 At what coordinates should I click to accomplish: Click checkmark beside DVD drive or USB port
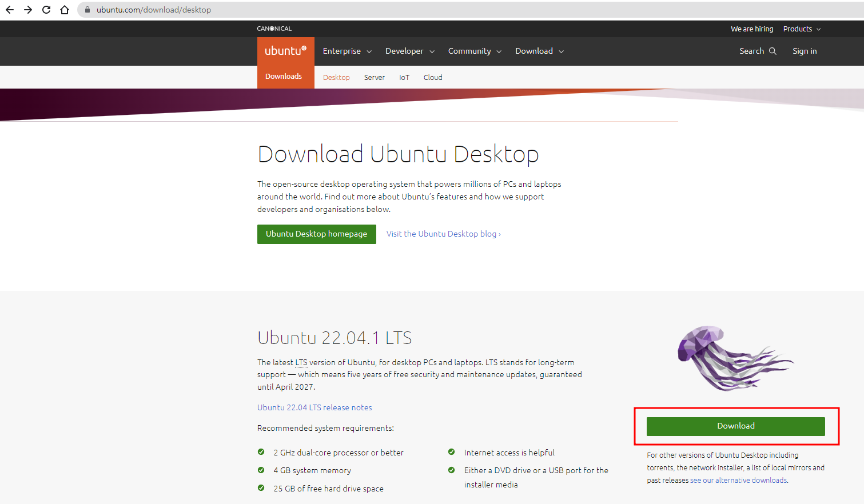tap(452, 470)
